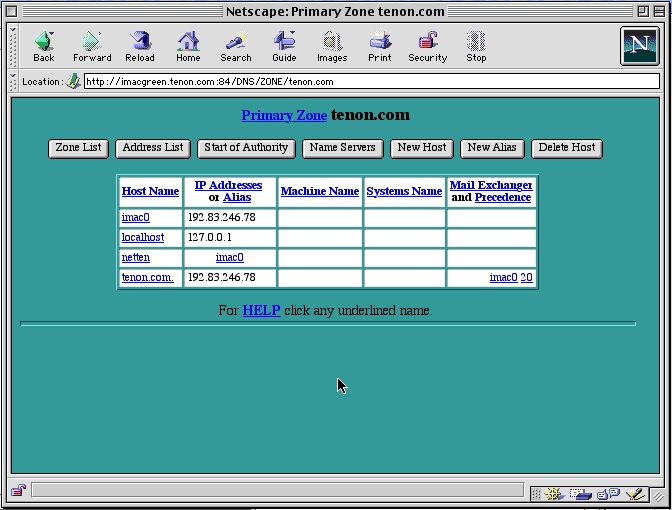The height and width of the screenshot is (510, 672).
Task: Open the tenon.com. host link
Action: 147,277
